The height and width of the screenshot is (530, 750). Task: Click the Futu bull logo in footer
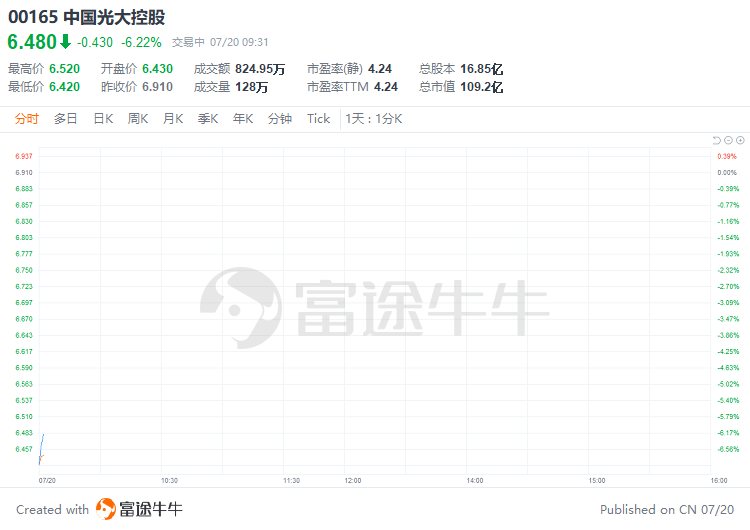click(106, 508)
